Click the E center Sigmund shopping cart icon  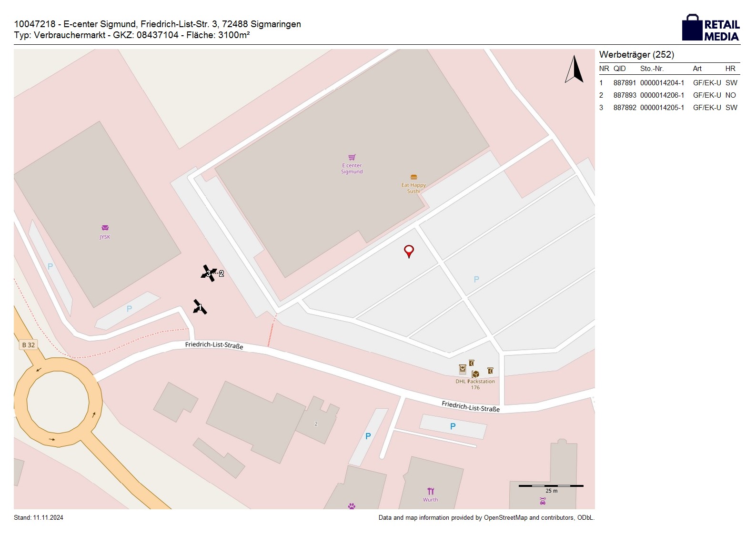(x=352, y=157)
